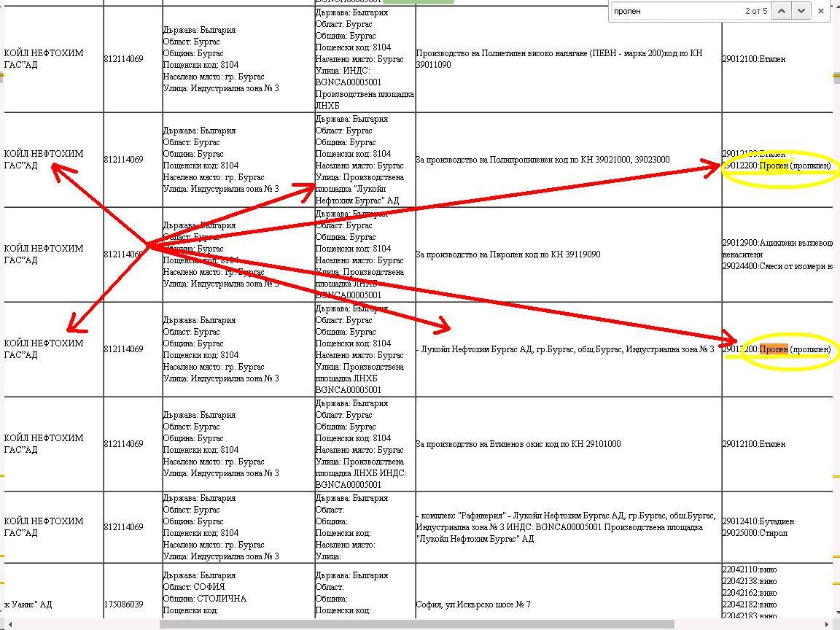840x630 pixels.
Task: Click КОЙЛ НЕФТОХИМ ГАС"АД in the Пиролен row
Action: (44, 254)
